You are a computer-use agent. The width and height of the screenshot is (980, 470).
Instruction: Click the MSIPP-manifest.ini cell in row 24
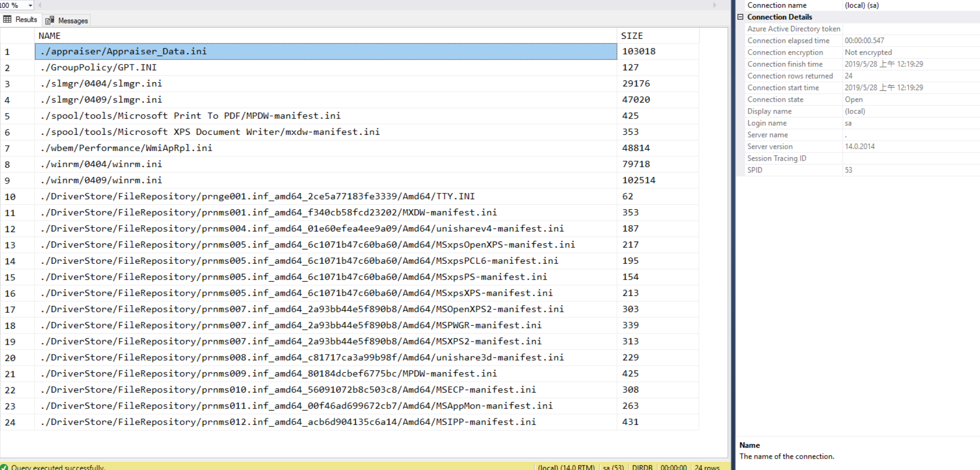pos(288,422)
